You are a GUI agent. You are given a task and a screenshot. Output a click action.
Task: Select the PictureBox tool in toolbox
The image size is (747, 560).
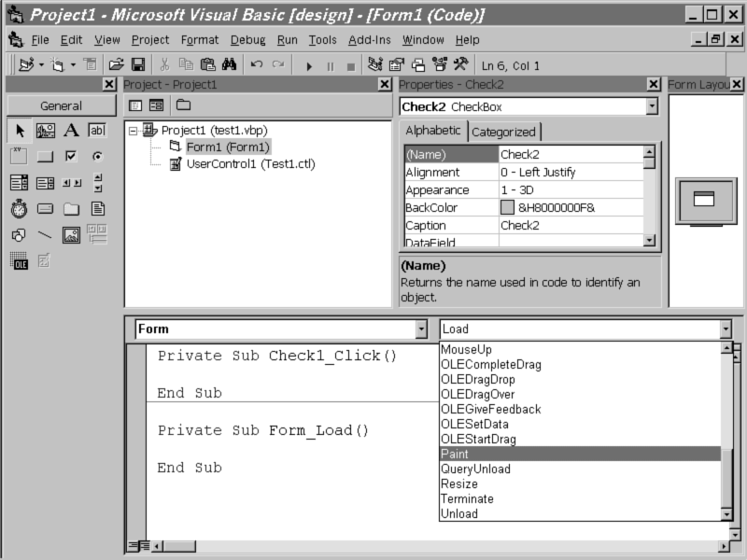click(45, 131)
